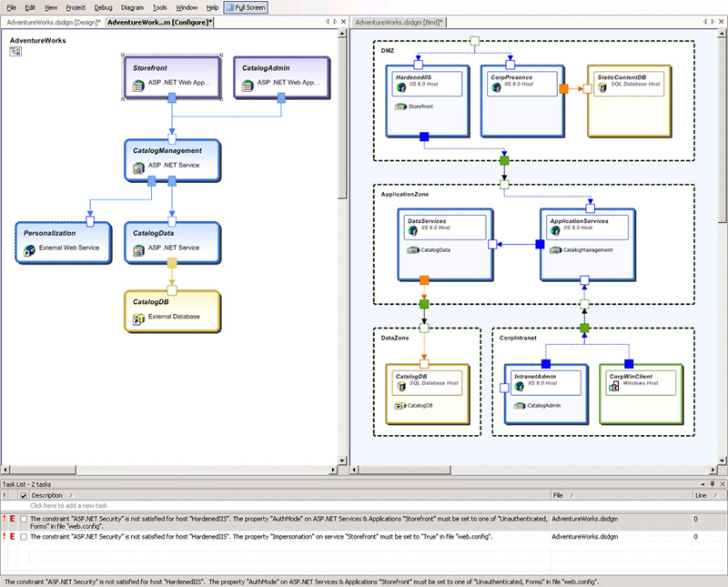This screenshot has width=728, height=587.
Task: Click the HardenedIIS IIS 6.0 Host icon
Action: click(x=401, y=87)
